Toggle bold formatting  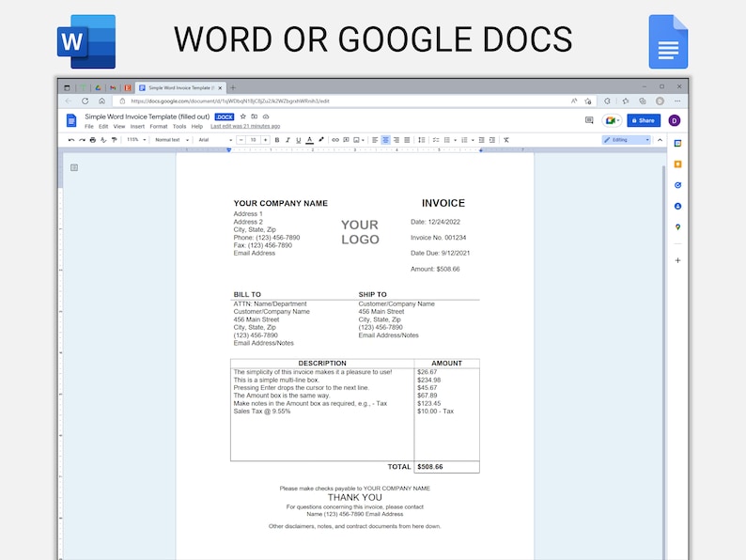coord(277,140)
